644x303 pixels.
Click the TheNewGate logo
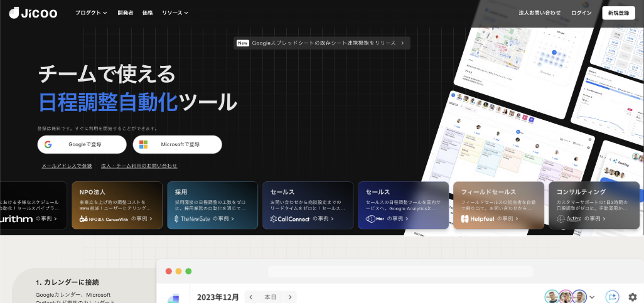(192, 219)
